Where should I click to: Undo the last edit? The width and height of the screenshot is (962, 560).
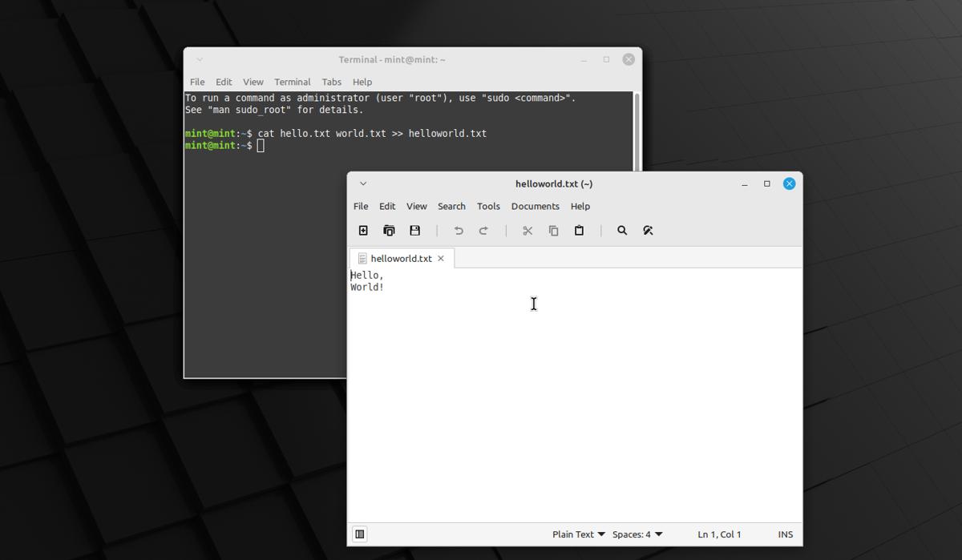tap(458, 230)
